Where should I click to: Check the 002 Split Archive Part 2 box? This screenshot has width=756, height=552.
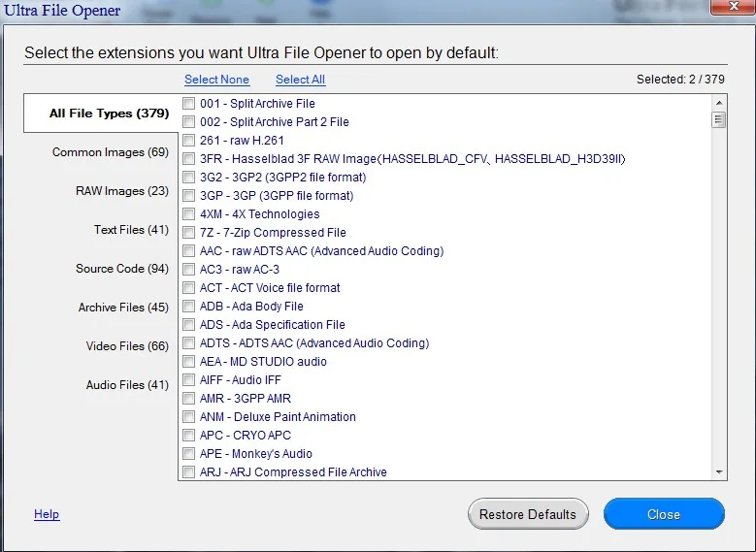coord(188,122)
